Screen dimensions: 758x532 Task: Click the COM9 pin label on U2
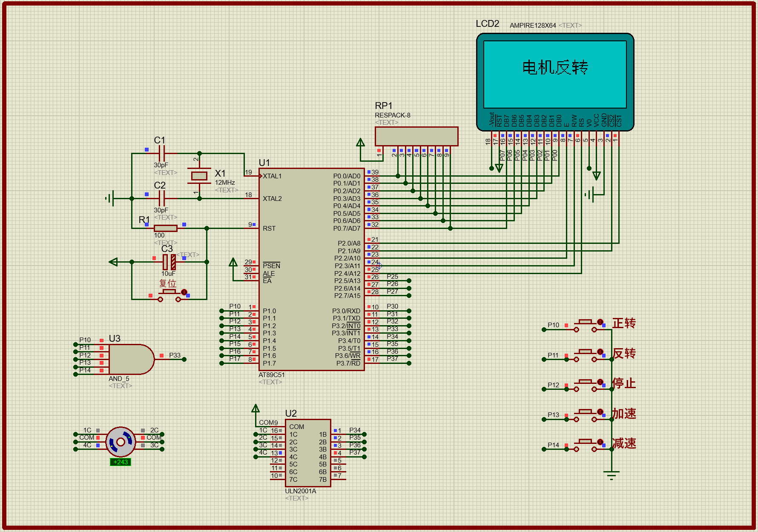pos(268,423)
